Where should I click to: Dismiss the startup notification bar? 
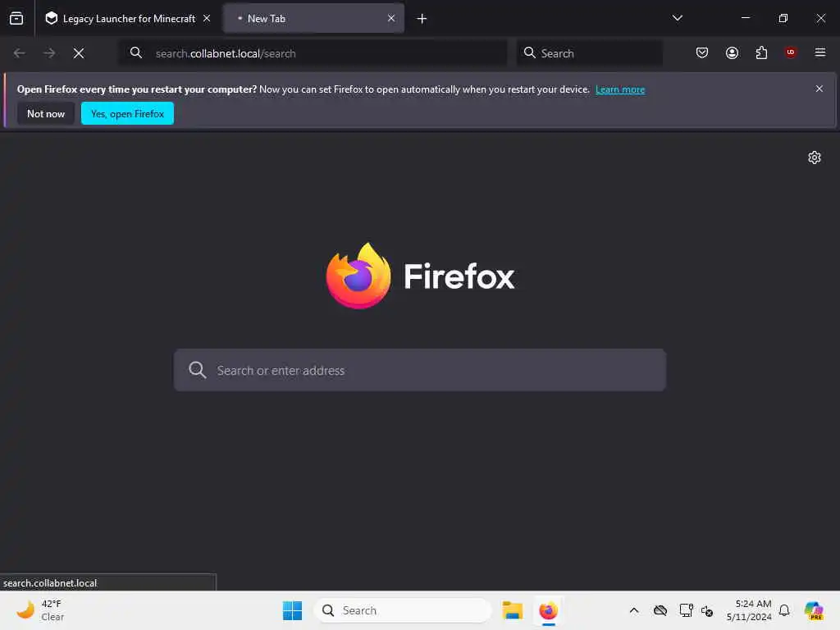point(819,89)
